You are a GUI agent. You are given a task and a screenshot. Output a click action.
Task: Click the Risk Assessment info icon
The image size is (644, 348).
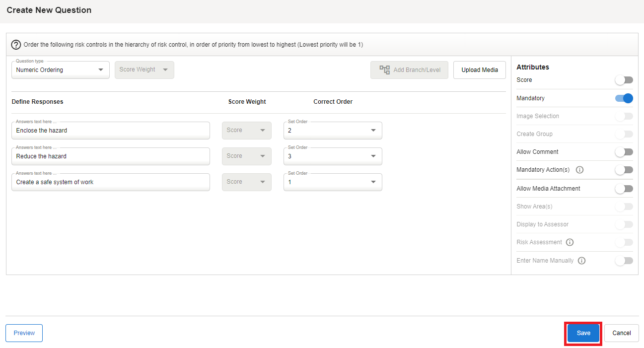(x=570, y=242)
